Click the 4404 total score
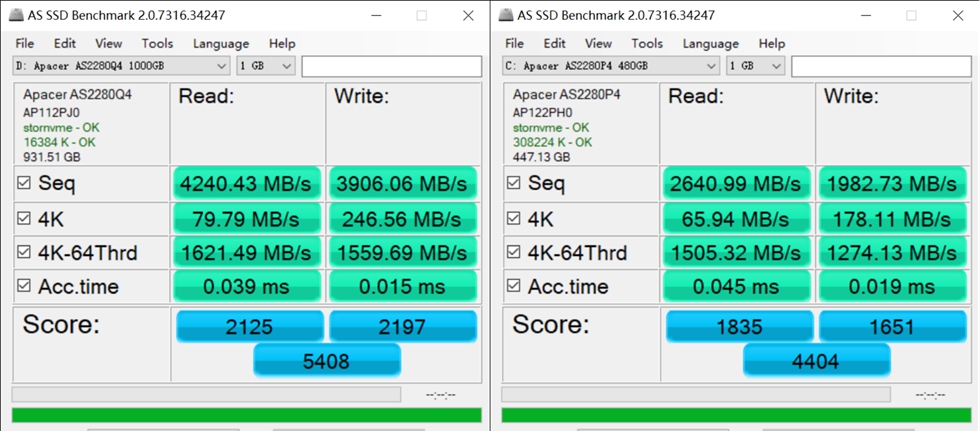This screenshot has height=431, width=980. 817,360
